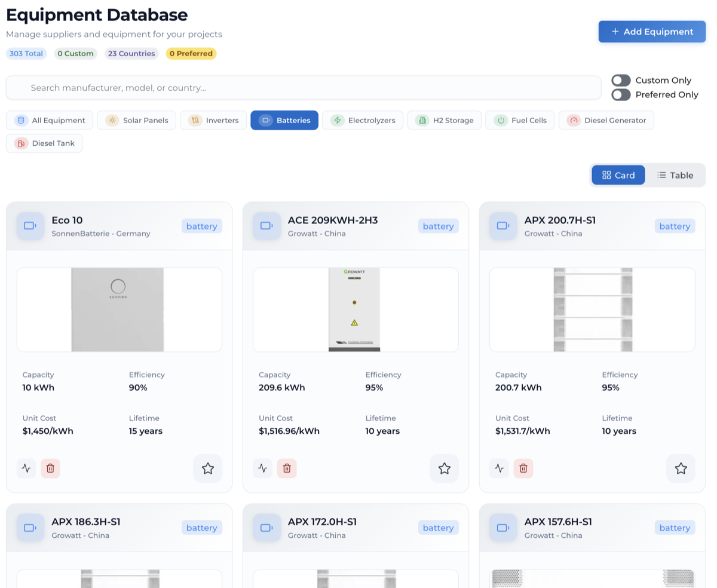Open activity chart for Eco 10
Screen dimensions: 717x588
26,468
